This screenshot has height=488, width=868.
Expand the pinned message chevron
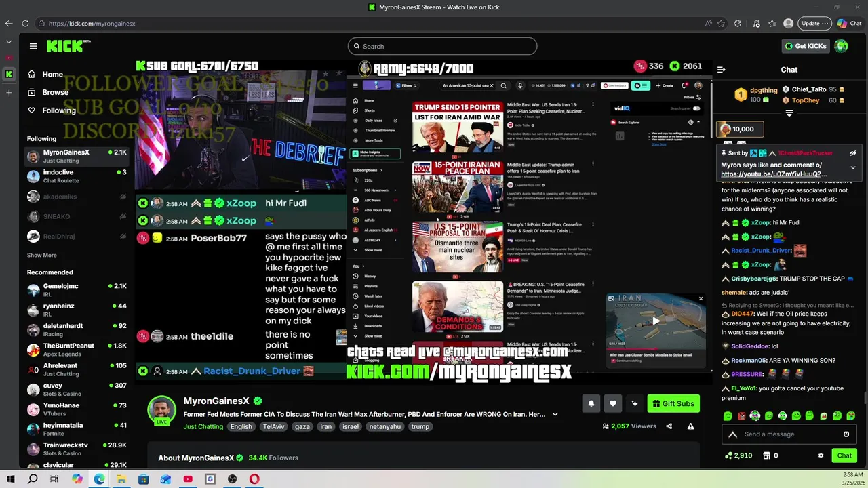pyautogui.click(x=853, y=167)
